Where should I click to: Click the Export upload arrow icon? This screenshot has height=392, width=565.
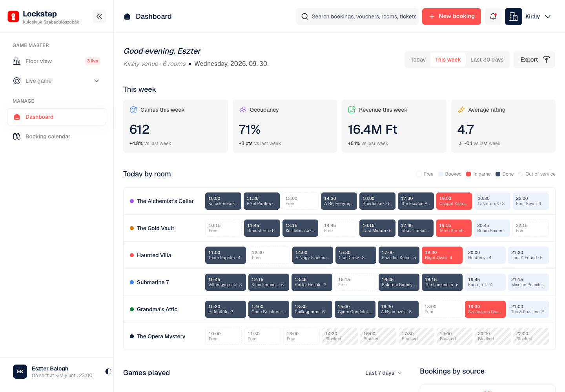[x=547, y=60]
